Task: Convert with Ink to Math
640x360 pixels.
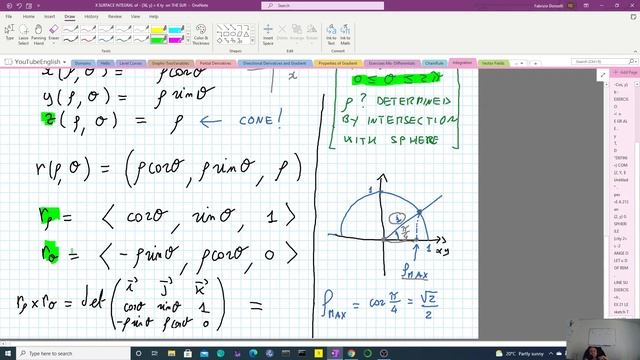Action: (345, 34)
